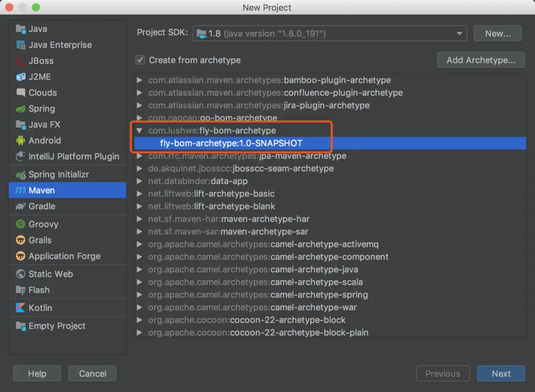
Task: Select Gradle project type label
Action: (x=42, y=206)
